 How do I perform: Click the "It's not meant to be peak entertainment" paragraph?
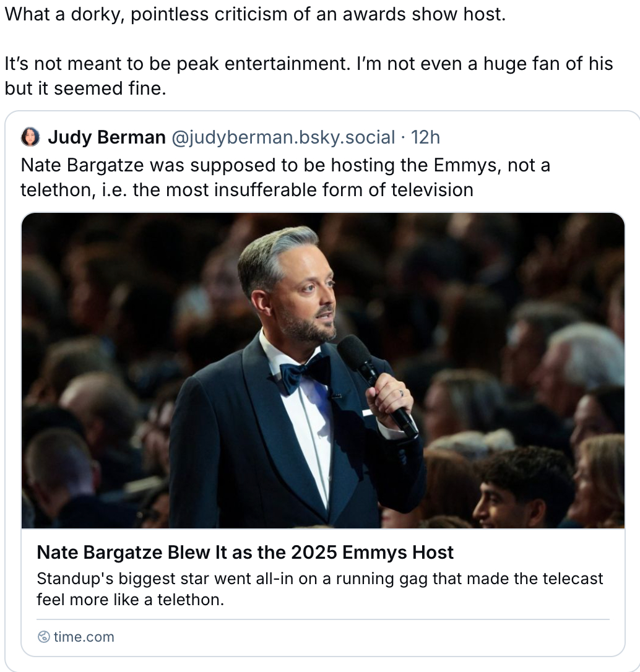(x=308, y=64)
